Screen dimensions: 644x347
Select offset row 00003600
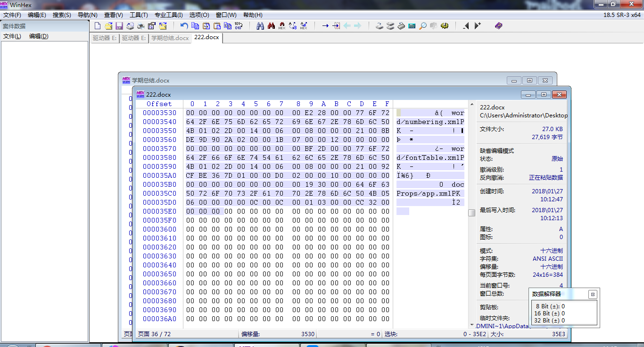tap(159, 229)
